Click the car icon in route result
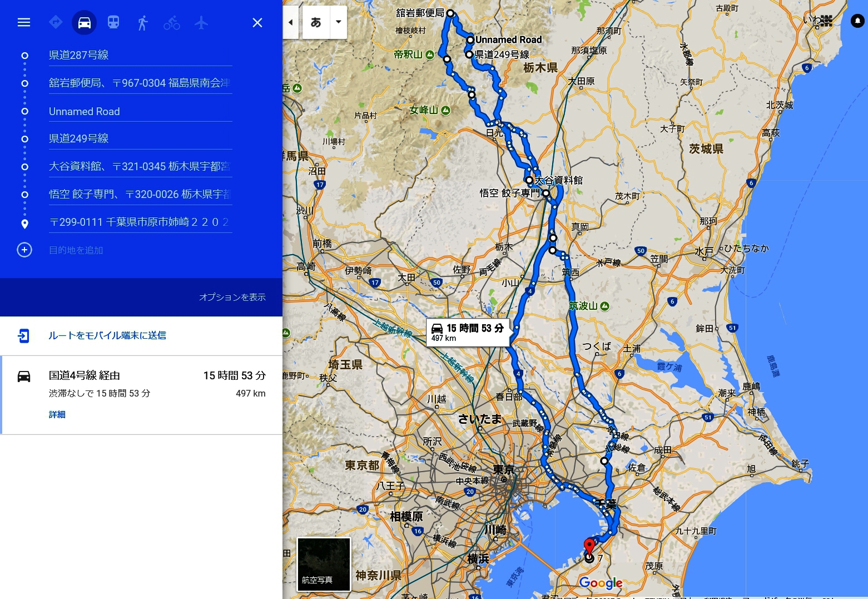Image resolution: width=868 pixels, height=599 pixels. pos(24,377)
